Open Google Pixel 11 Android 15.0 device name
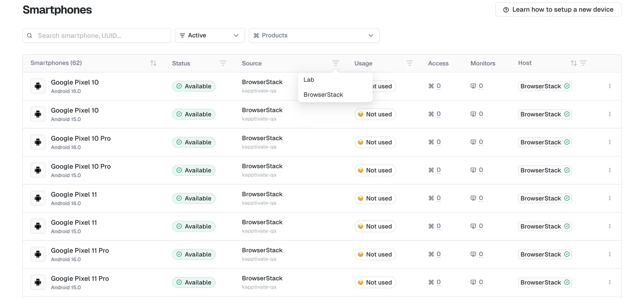The image size is (644, 299). (x=74, y=223)
